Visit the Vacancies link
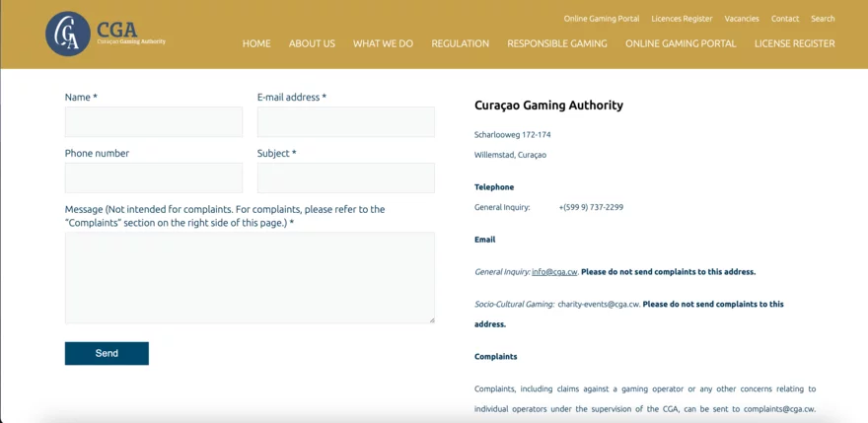The width and height of the screenshot is (868, 423). pos(742,19)
